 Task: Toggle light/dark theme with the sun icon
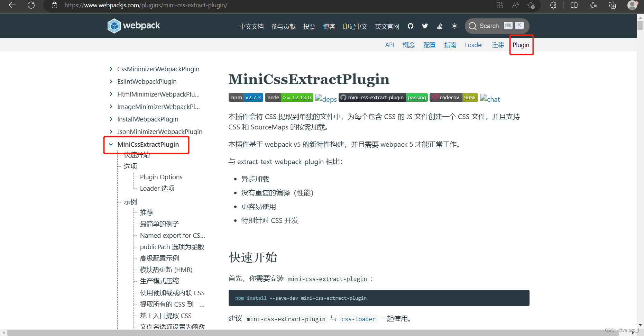pos(454,26)
